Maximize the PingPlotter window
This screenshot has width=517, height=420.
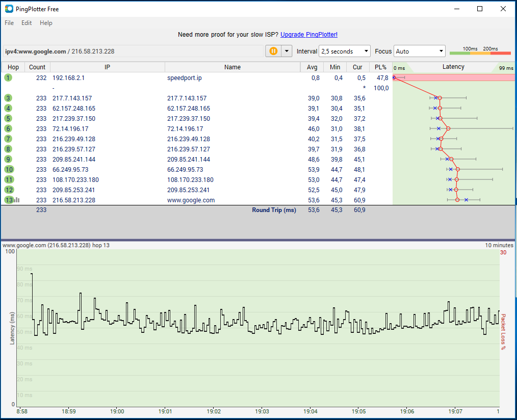coord(480,9)
